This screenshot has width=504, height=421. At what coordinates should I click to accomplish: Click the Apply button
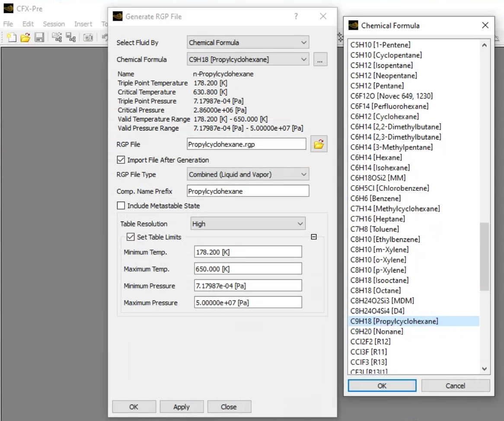182,406
